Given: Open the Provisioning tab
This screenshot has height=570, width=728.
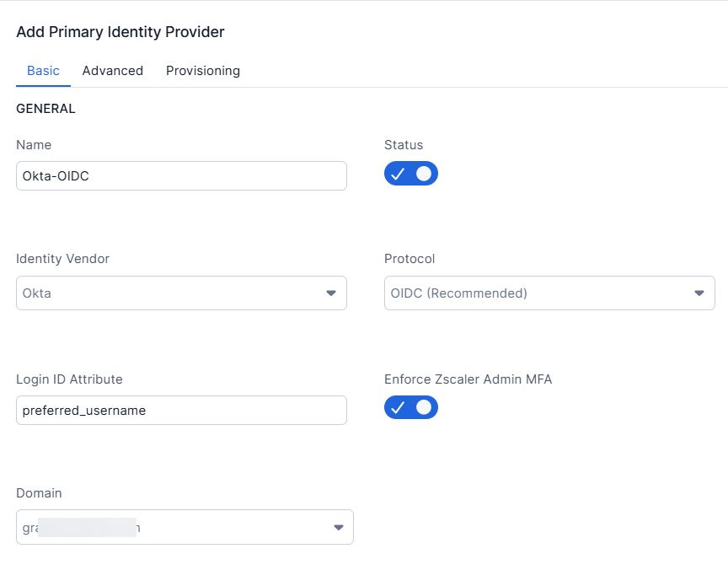Looking at the screenshot, I should point(203,71).
